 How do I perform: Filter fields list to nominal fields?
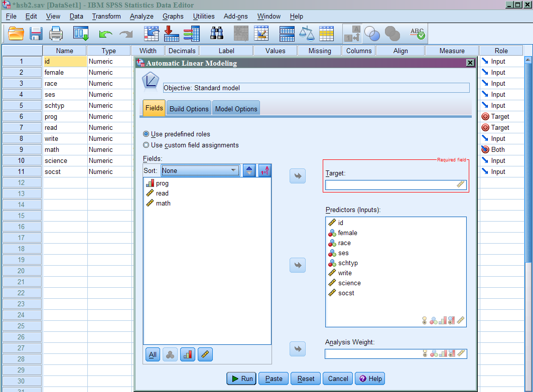(x=170, y=355)
